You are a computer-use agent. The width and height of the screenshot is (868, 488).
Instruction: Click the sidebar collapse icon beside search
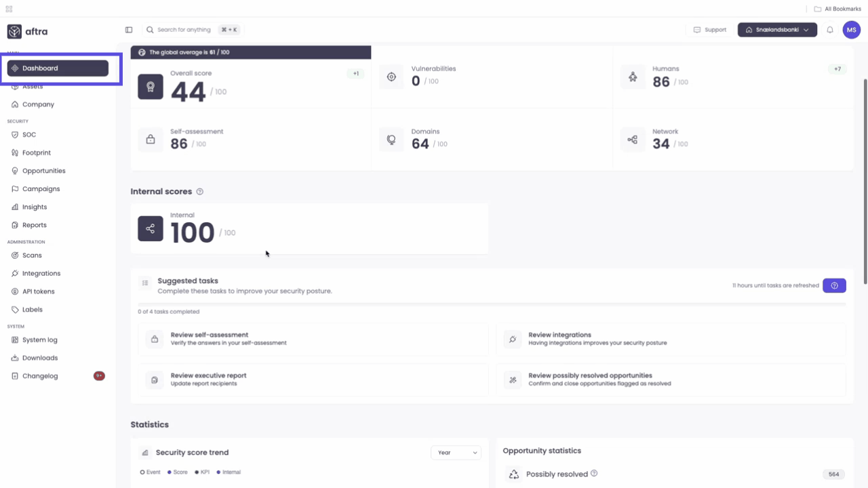(x=128, y=29)
